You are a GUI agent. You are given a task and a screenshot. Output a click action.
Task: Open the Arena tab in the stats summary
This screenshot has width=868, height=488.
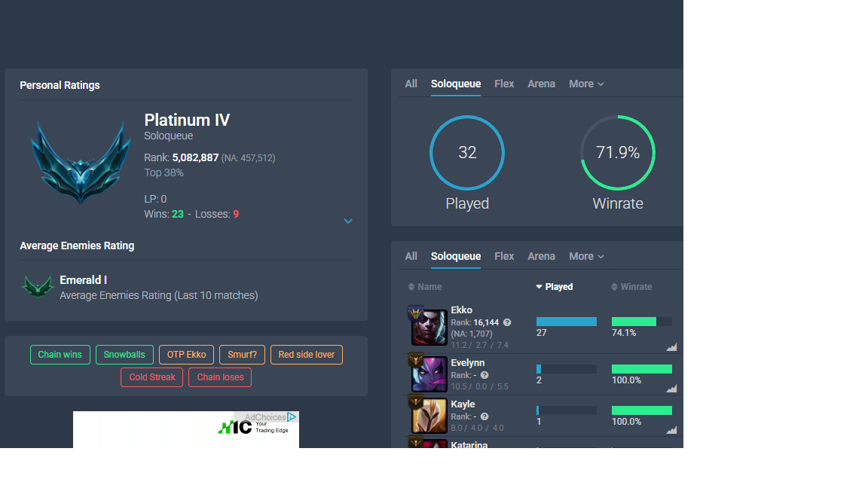[x=541, y=84]
